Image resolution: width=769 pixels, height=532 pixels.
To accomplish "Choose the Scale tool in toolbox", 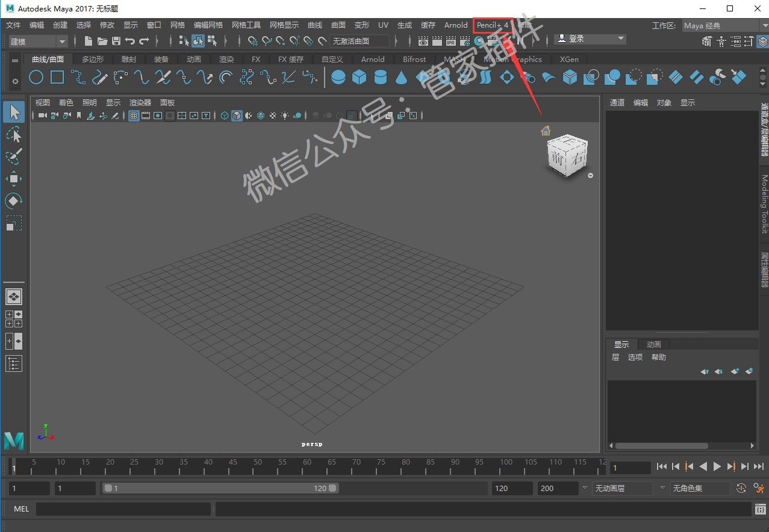I will [14, 223].
